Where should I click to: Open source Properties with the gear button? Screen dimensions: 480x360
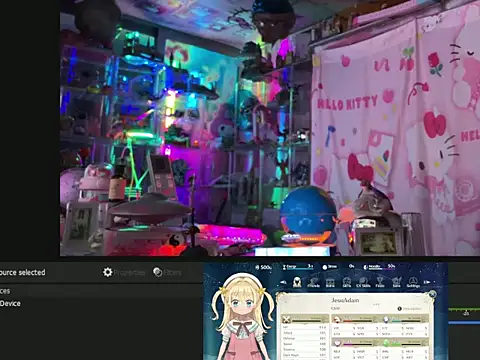coord(124,272)
